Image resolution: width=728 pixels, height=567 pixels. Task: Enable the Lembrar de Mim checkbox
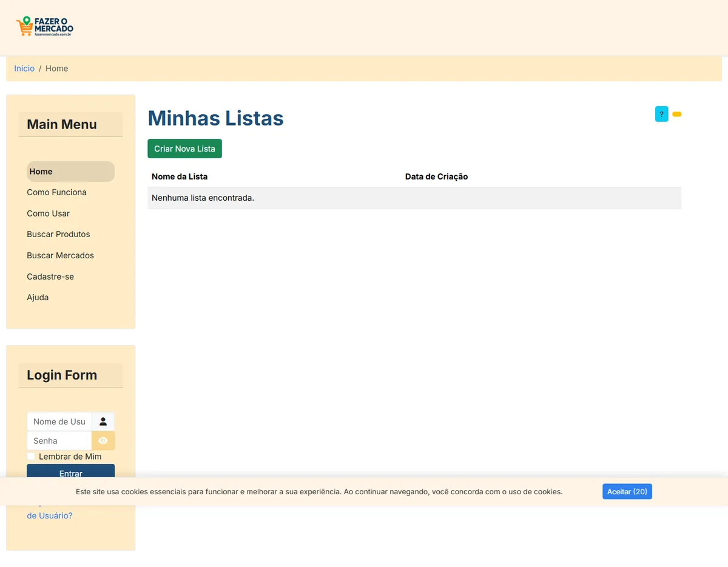[31, 457]
